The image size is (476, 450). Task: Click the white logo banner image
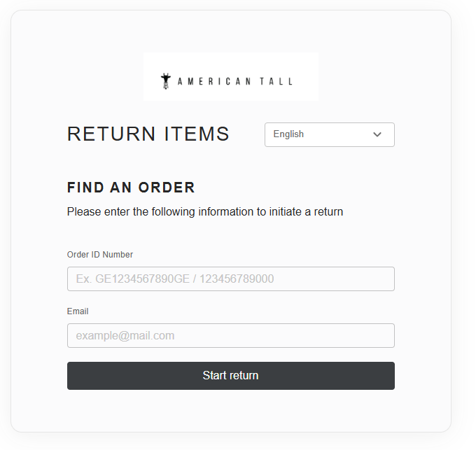231,76
